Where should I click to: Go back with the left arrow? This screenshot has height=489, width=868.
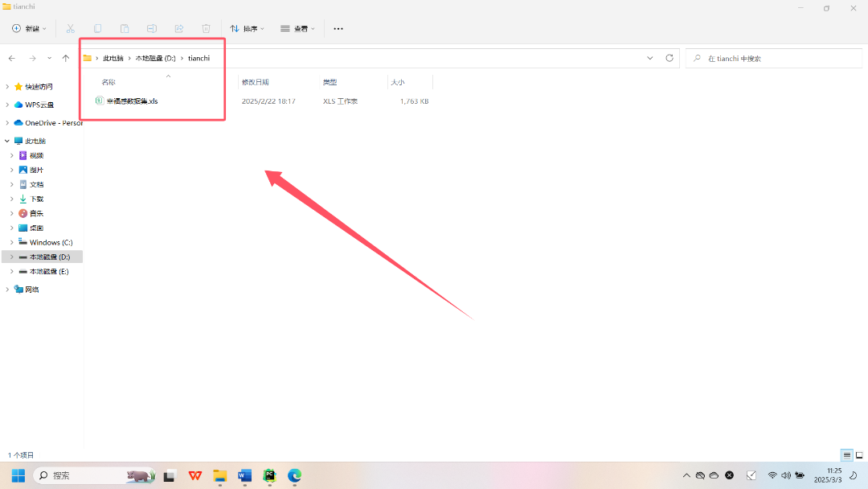[11, 58]
